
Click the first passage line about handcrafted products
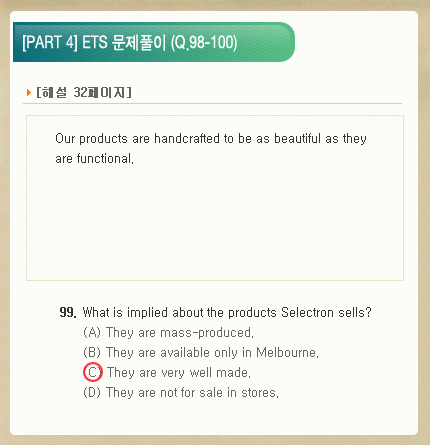click(x=211, y=139)
